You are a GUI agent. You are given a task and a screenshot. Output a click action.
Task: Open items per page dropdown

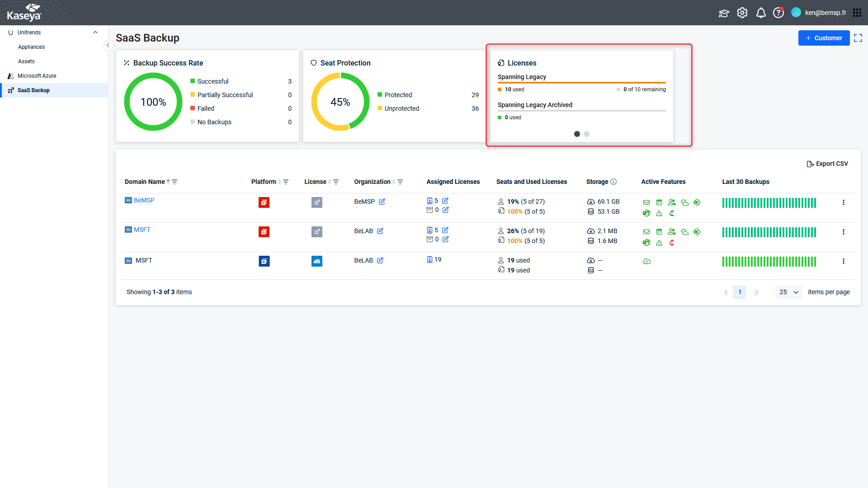788,292
